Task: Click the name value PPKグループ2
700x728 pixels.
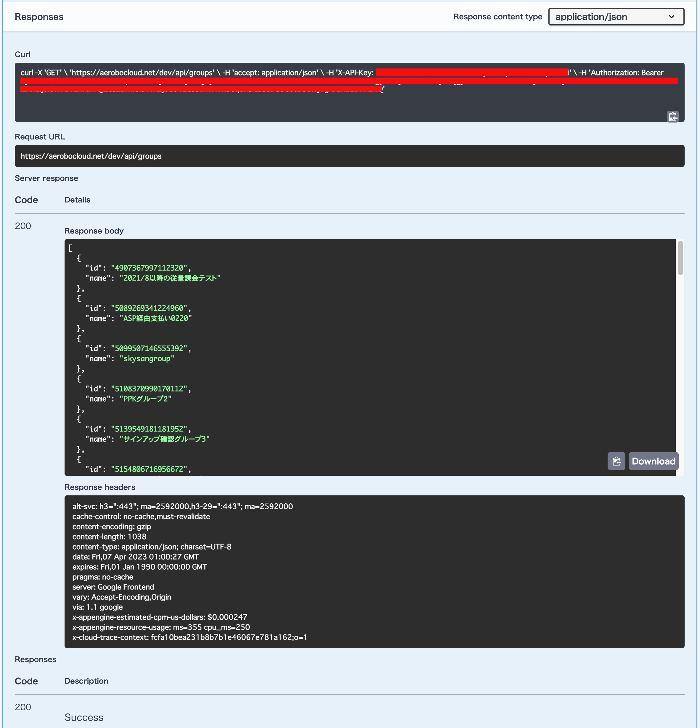Action: point(145,399)
